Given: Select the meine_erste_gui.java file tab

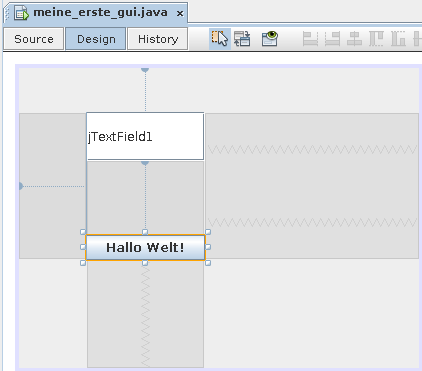Looking at the screenshot, I should pos(100,13).
